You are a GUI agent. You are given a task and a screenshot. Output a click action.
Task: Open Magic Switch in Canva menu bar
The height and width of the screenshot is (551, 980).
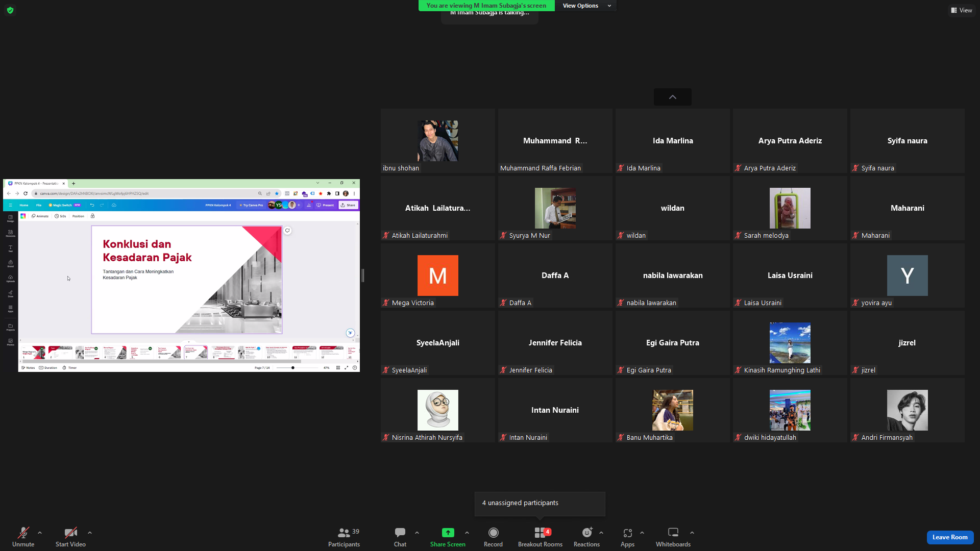[64, 205]
